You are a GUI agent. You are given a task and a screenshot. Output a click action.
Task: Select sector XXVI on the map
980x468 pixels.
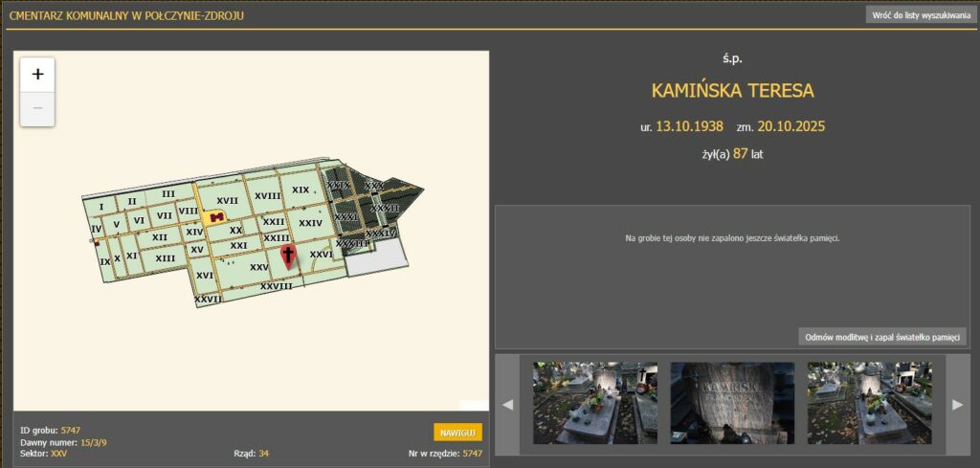tap(321, 255)
